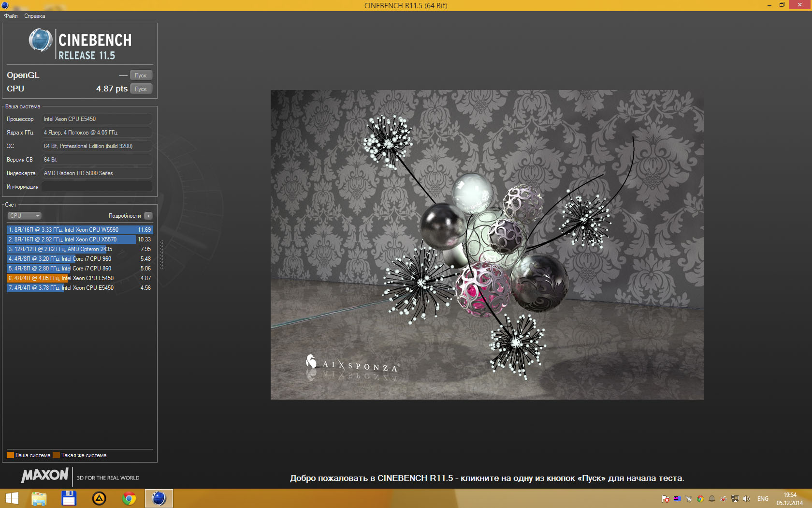Minimize the Cinebench window
The height and width of the screenshot is (508, 812).
point(769,5)
